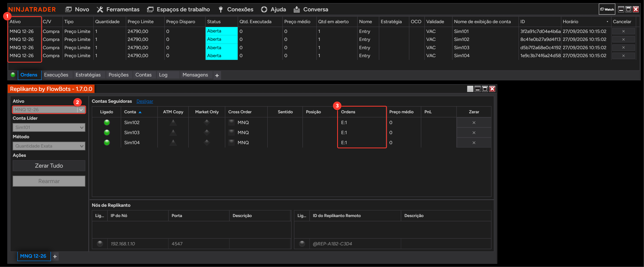The height and width of the screenshot is (267, 644).
Task: Open the Ativo instrument dropdown
Action: tap(49, 110)
